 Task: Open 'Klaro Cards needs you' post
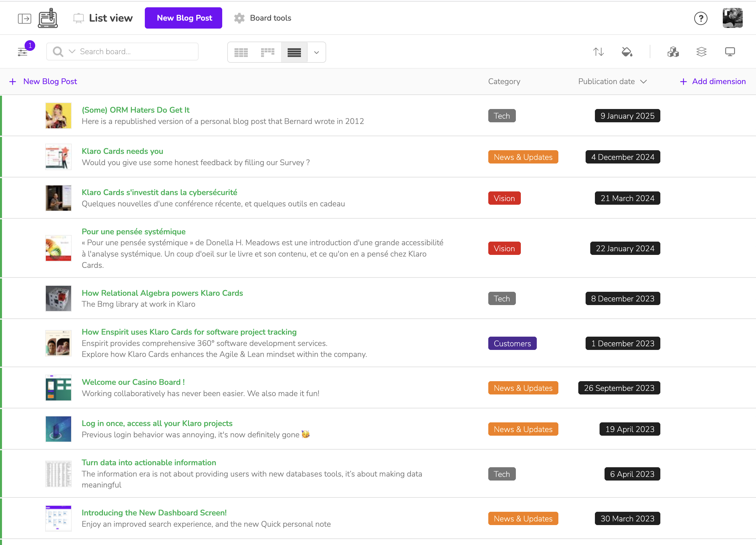coord(122,151)
